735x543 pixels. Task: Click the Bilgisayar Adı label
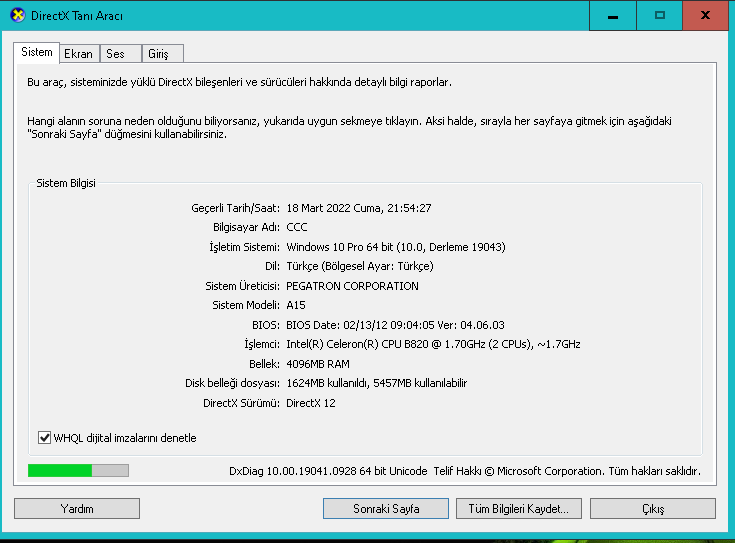point(246,227)
